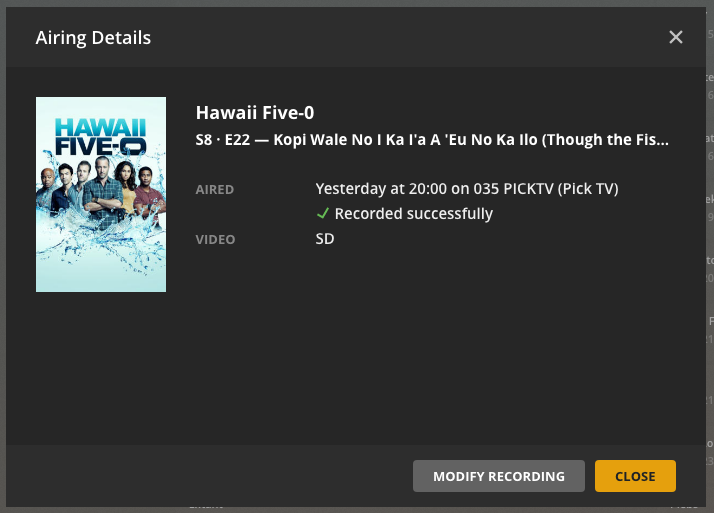This screenshot has width=714, height=513.
Task: Click the cast group photo on the poster
Action: click(x=101, y=184)
